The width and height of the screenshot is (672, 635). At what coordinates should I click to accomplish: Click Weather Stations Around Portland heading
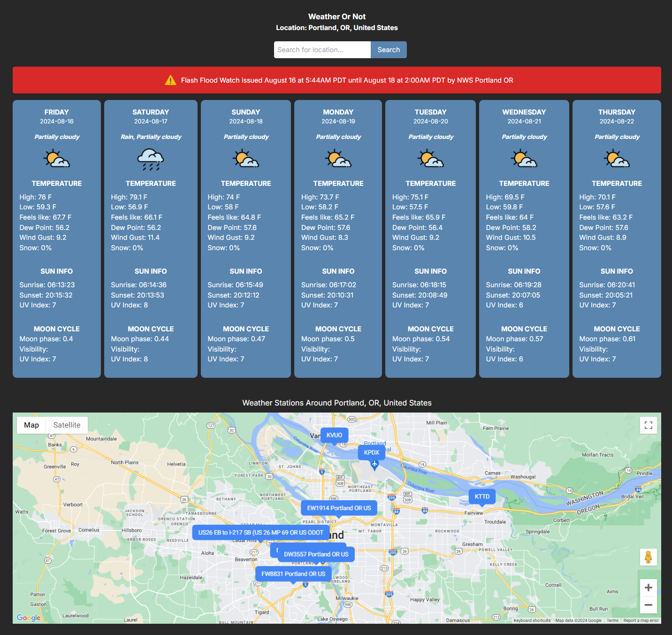tap(337, 403)
